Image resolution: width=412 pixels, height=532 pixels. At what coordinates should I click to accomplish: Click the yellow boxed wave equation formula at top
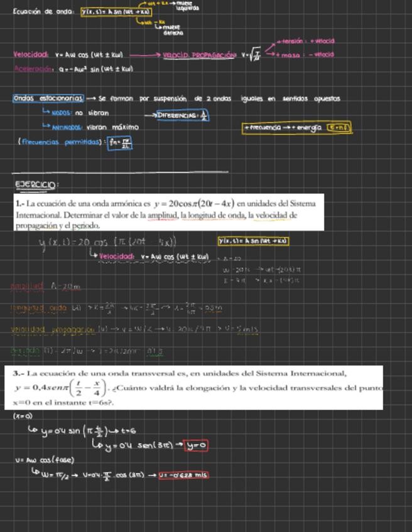pyautogui.click(x=116, y=12)
